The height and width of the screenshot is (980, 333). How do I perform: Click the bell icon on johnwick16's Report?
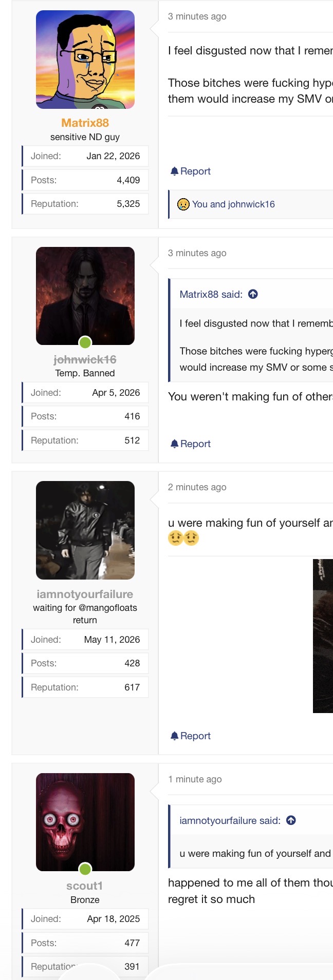pyautogui.click(x=174, y=444)
